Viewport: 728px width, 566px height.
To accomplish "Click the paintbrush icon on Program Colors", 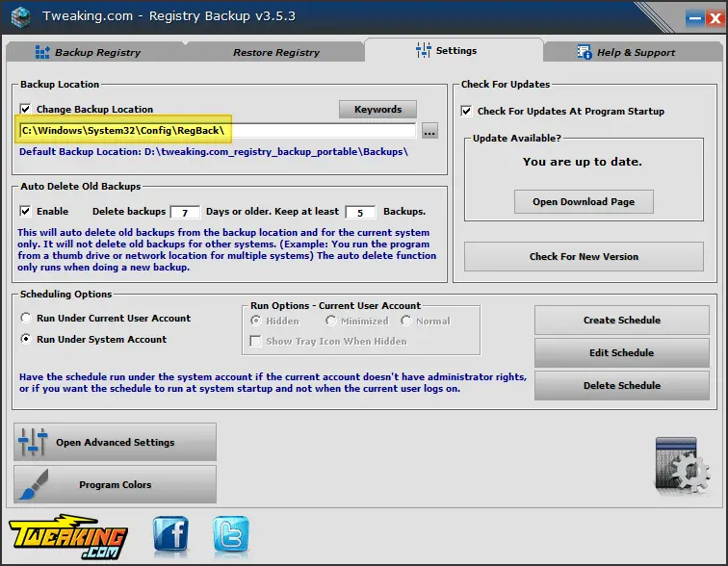I will point(34,484).
